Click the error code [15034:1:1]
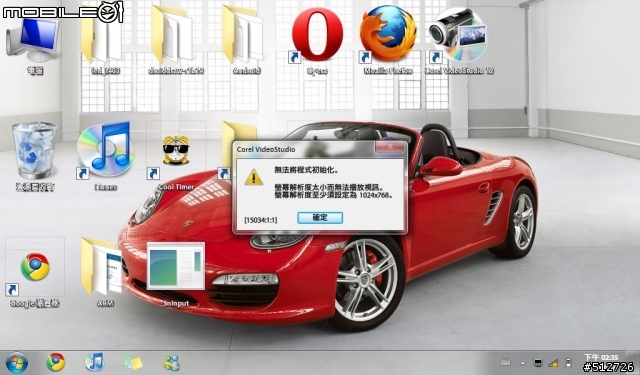 click(260, 220)
